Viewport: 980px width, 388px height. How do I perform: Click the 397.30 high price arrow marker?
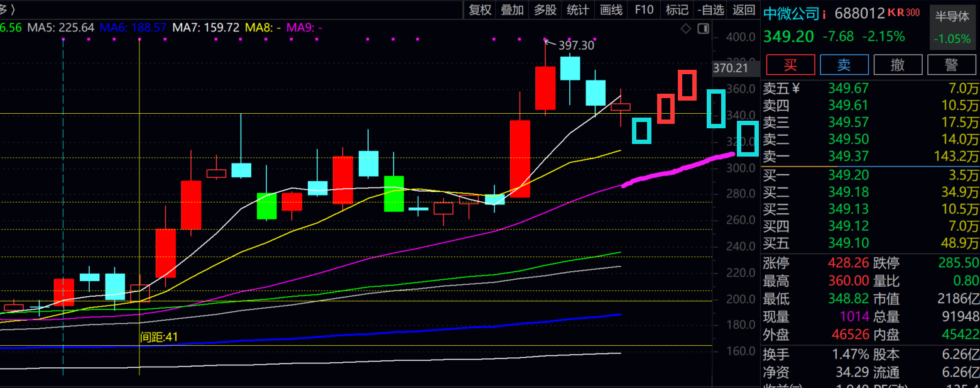(569, 45)
